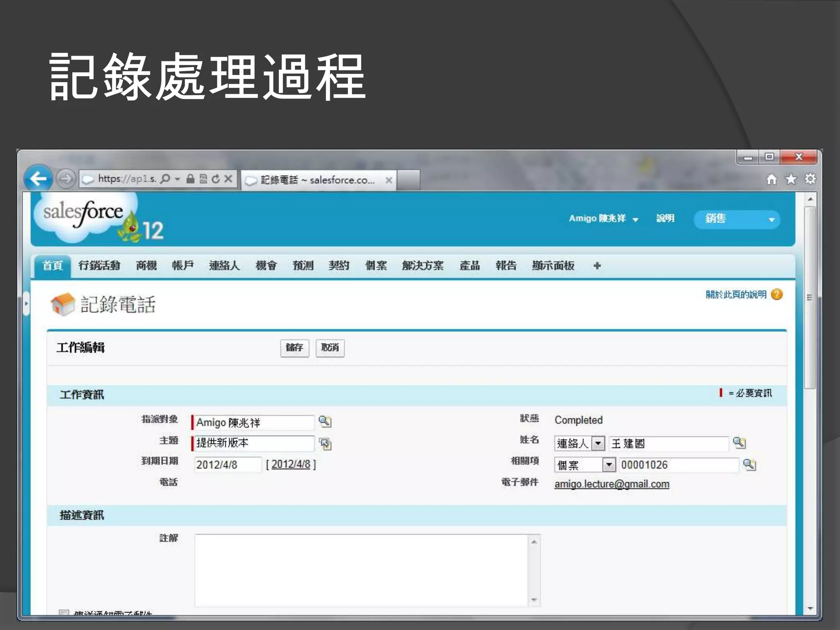
Task: Select the 契約 tab
Action: 339,266
